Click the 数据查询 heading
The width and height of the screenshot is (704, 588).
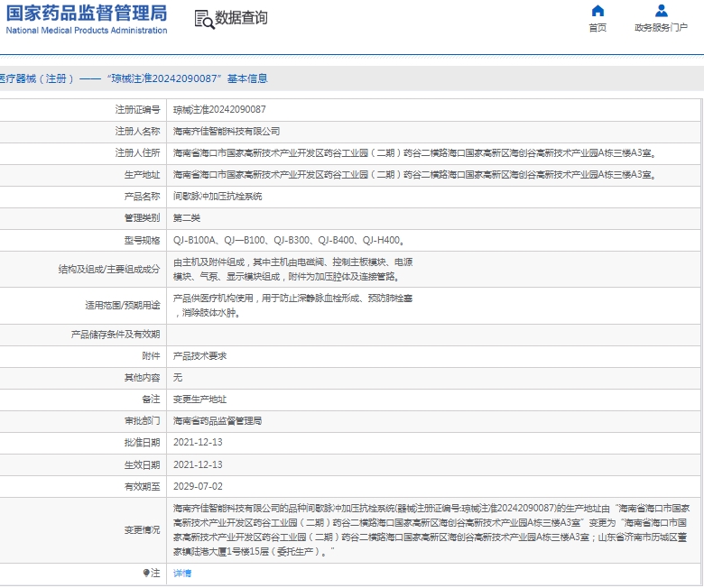tap(242, 18)
